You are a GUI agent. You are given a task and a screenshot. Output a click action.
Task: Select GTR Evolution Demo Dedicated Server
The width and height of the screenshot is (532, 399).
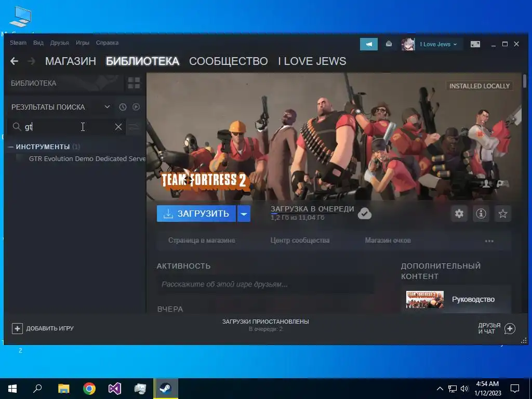(87, 158)
